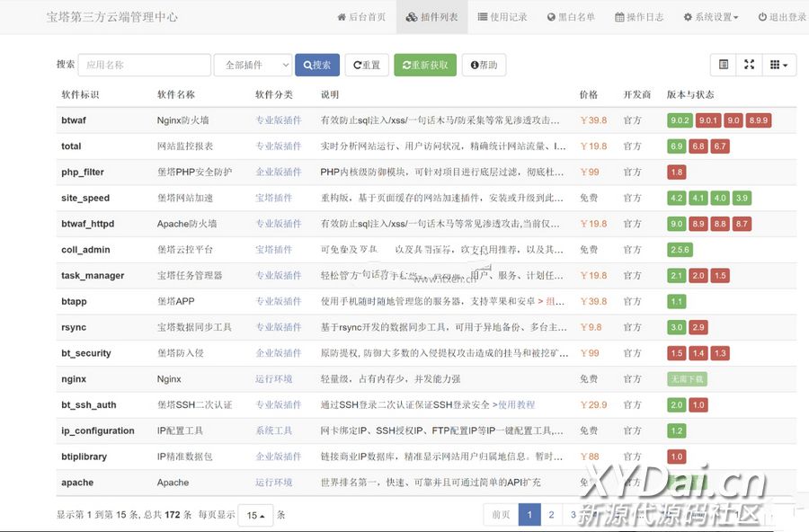The width and height of the screenshot is (809, 532).
Task: Open 操作日志 in the top navigation
Action: (x=639, y=17)
